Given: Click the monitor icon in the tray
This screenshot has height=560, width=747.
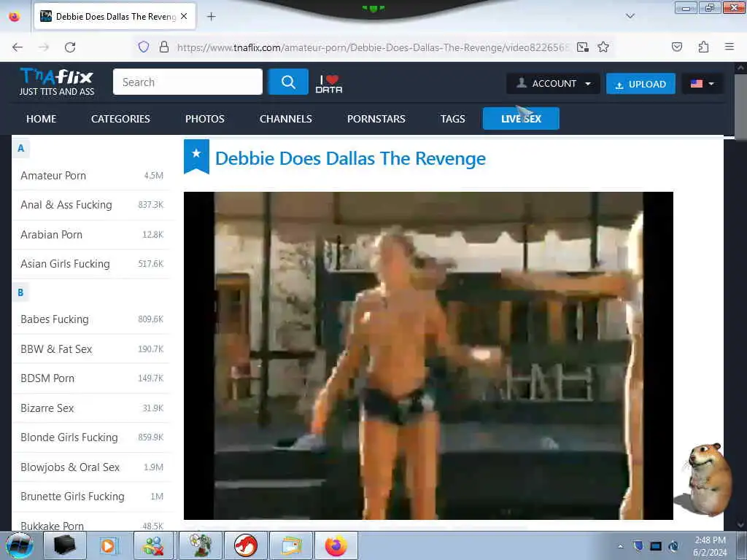Looking at the screenshot, I should [x=656, y=546].
